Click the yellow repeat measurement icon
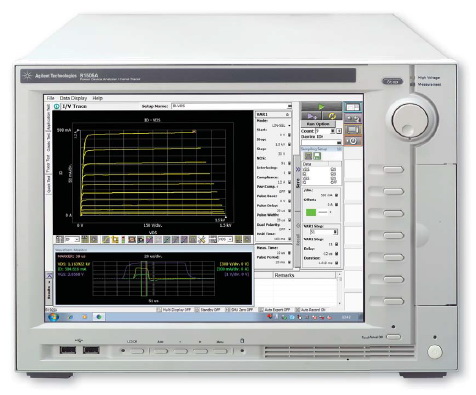 [332, 116]
